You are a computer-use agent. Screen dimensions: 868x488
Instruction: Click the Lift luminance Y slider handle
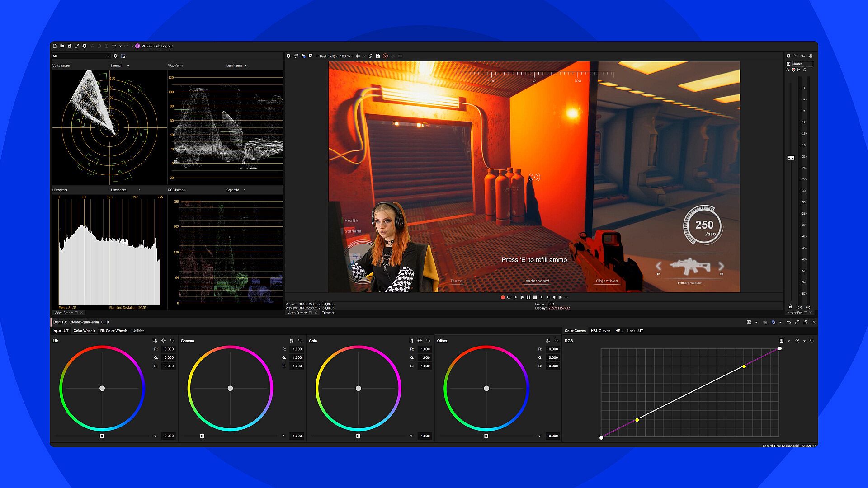pos(102,436)
